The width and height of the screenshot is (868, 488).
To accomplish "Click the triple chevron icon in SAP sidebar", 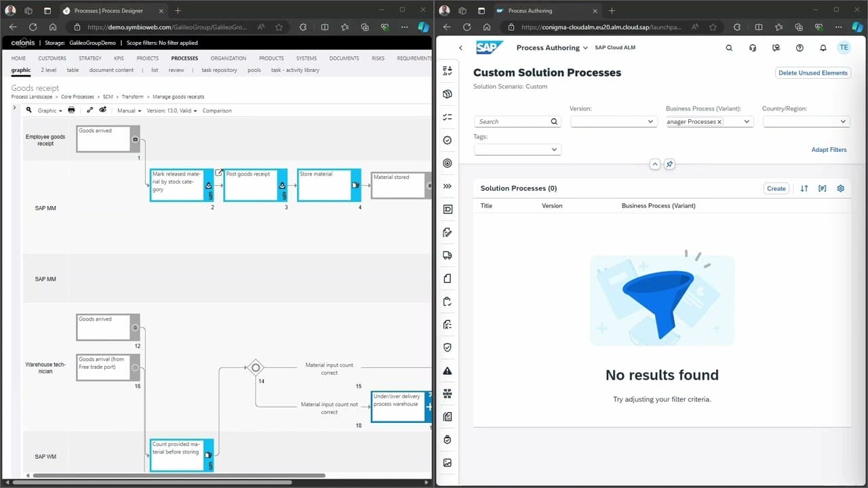I will point(448,186).
